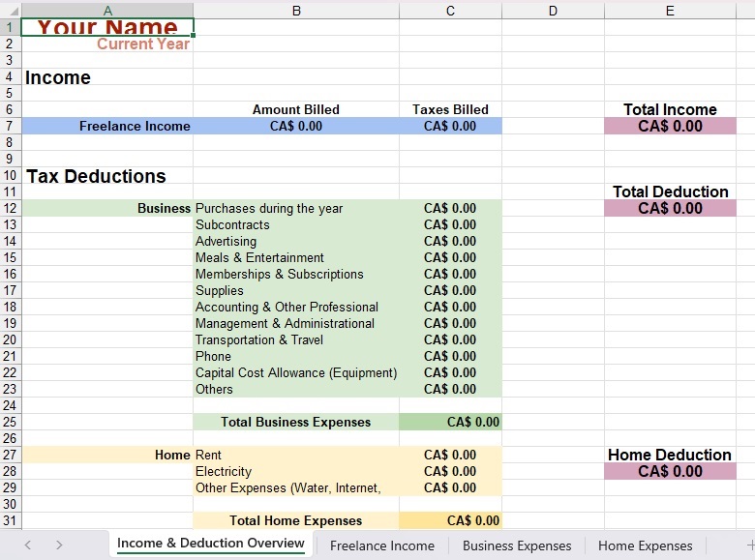
Task: Select the Total Home Expenses amount
Action: [450, 520]
